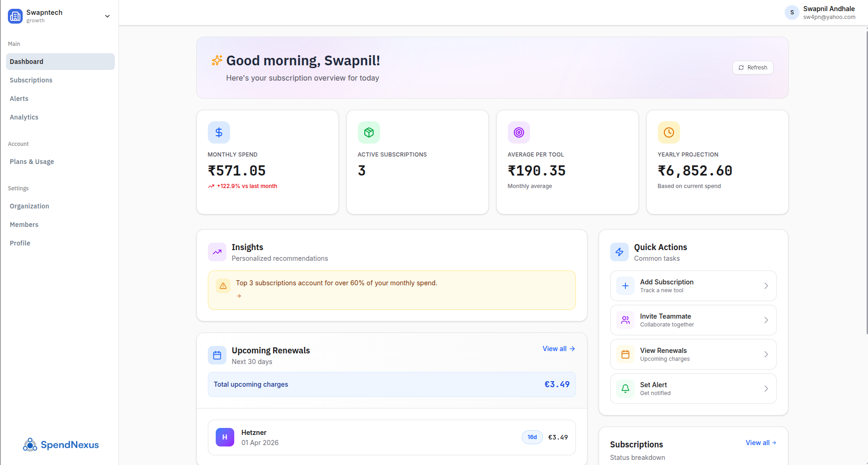Open the Swapntech organization switcher chevron
Screen dimensions: 868x465
[x=107, y=16]
